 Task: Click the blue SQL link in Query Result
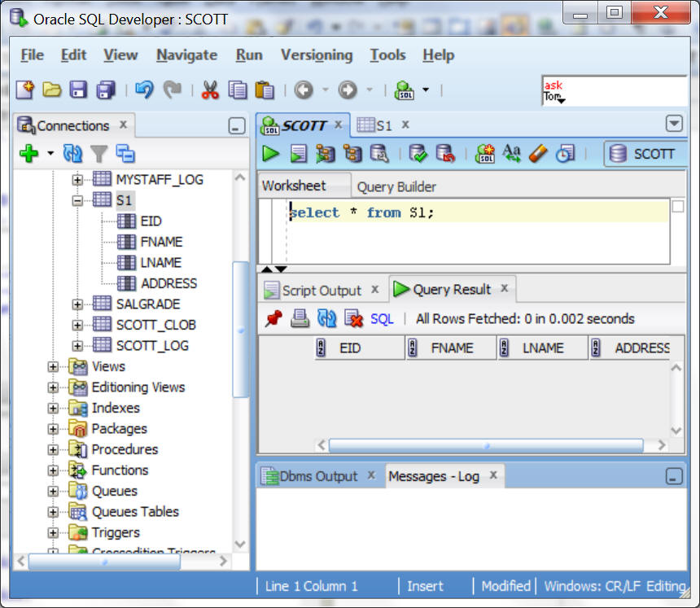point(382,319)
